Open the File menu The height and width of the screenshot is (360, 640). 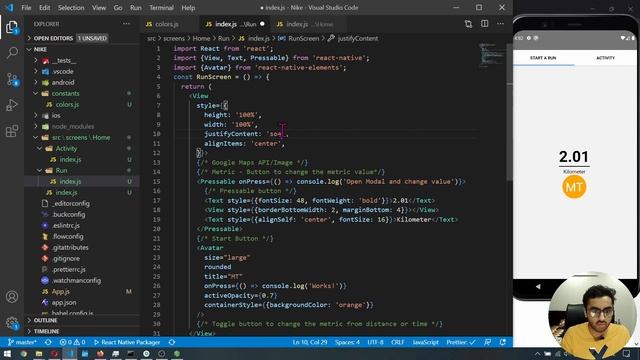click(26, 8)
